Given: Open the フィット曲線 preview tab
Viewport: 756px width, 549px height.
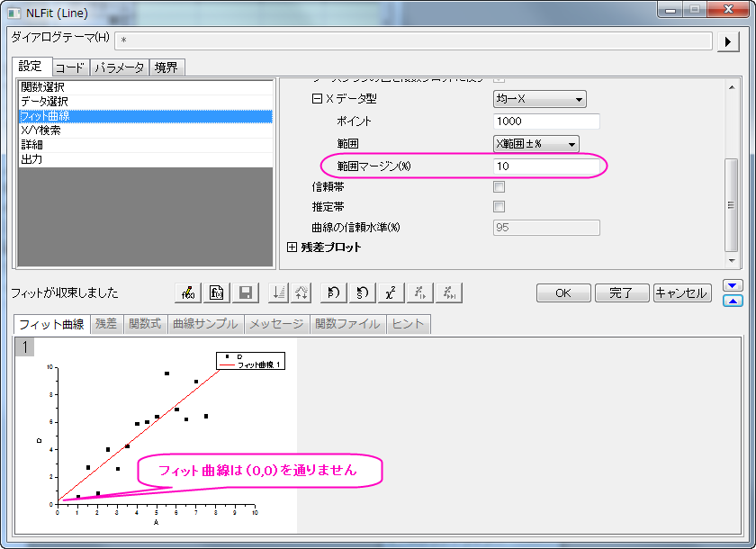Looking at the screenshot, I should 51,324.
